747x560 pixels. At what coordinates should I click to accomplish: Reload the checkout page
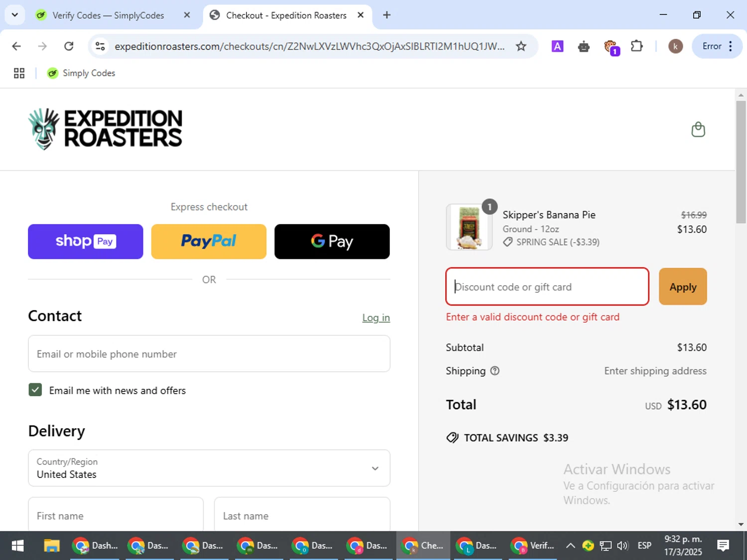(69, 46)
